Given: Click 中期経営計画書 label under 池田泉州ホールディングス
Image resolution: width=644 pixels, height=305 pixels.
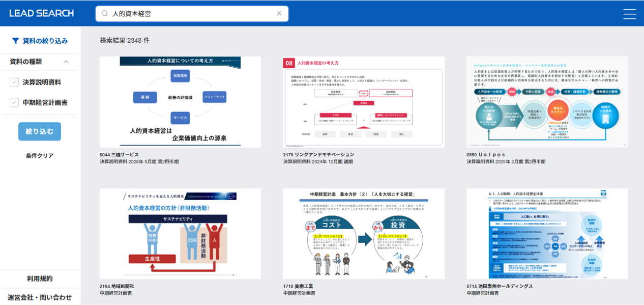Looking at the screenshot, I should tap(483, 293).
